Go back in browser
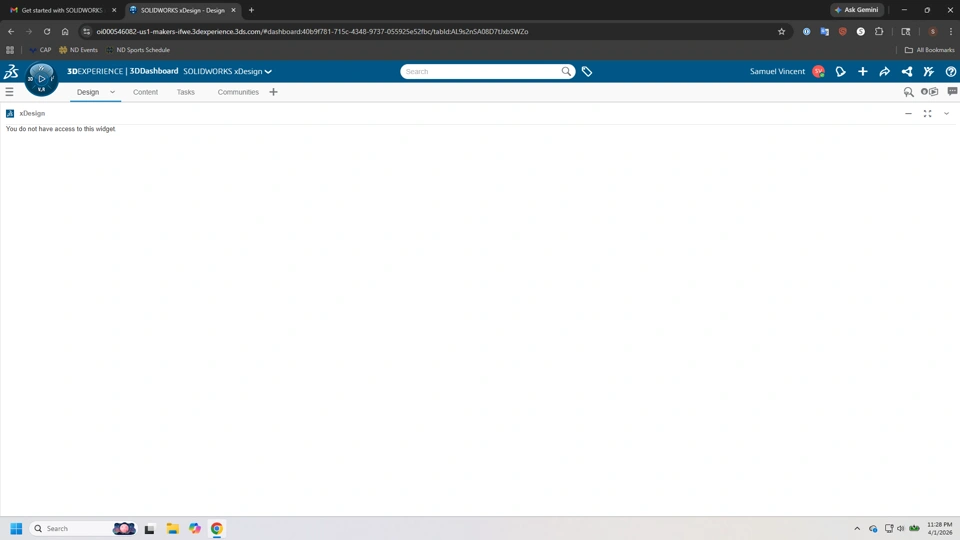The height and width of the screenshot is (540, 960). point(11,31)
